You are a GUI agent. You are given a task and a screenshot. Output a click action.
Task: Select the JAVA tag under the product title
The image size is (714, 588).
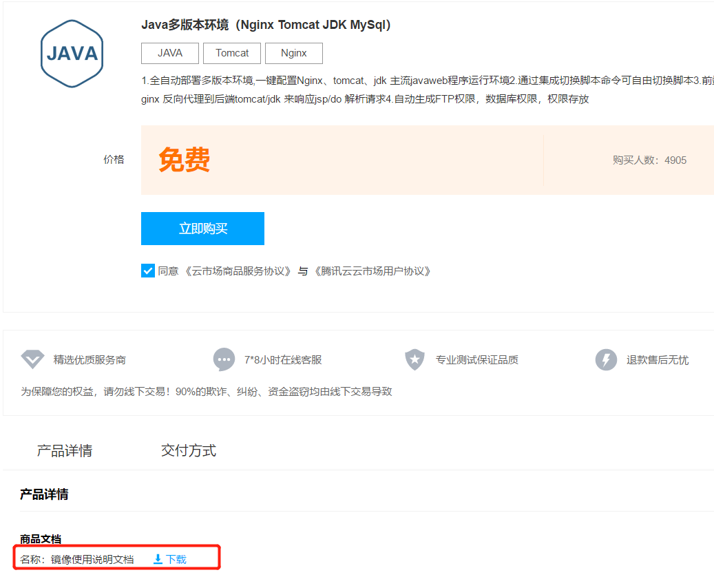[169, 53]
